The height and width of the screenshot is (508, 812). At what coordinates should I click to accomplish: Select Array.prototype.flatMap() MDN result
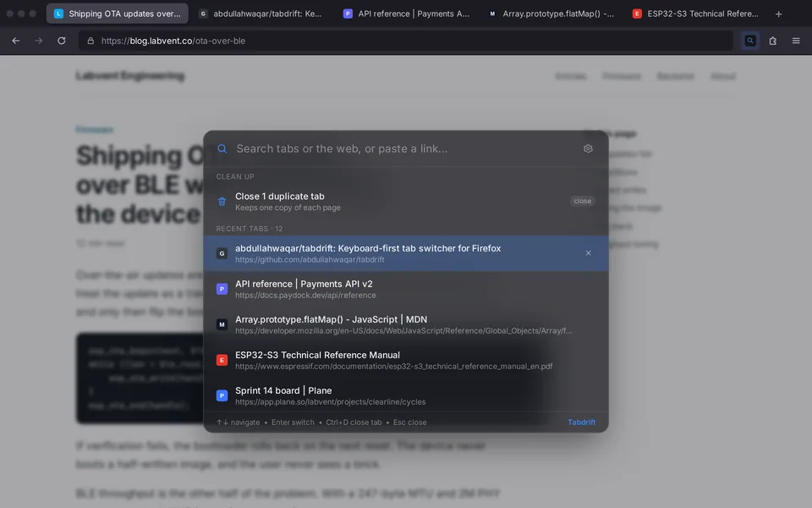click(x=406, y=324)
